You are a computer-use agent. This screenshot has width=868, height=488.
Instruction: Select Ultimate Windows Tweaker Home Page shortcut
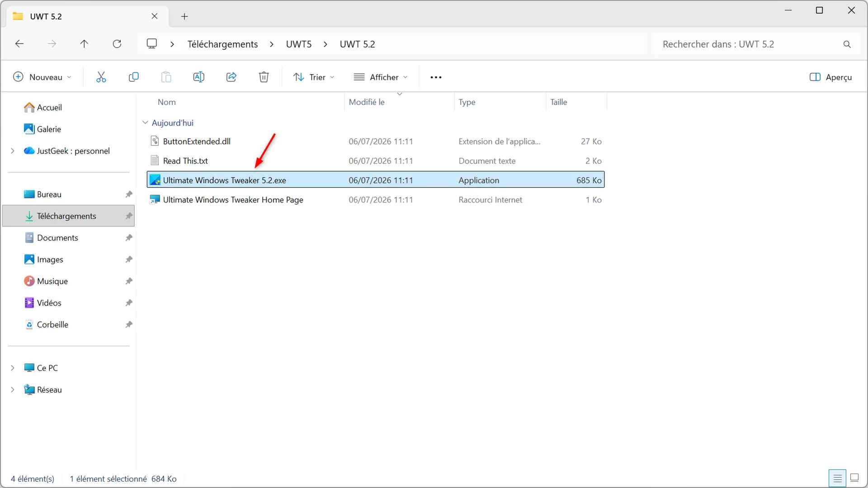click(x=233, y=200)
